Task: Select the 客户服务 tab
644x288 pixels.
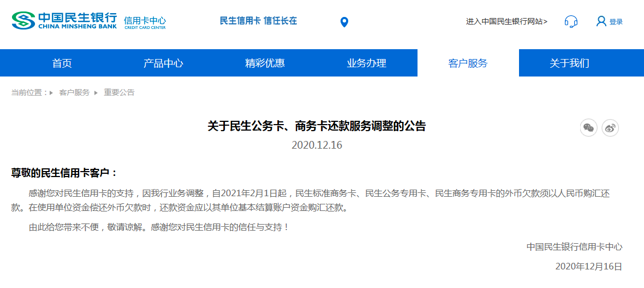Action: (x=468, y=63)
